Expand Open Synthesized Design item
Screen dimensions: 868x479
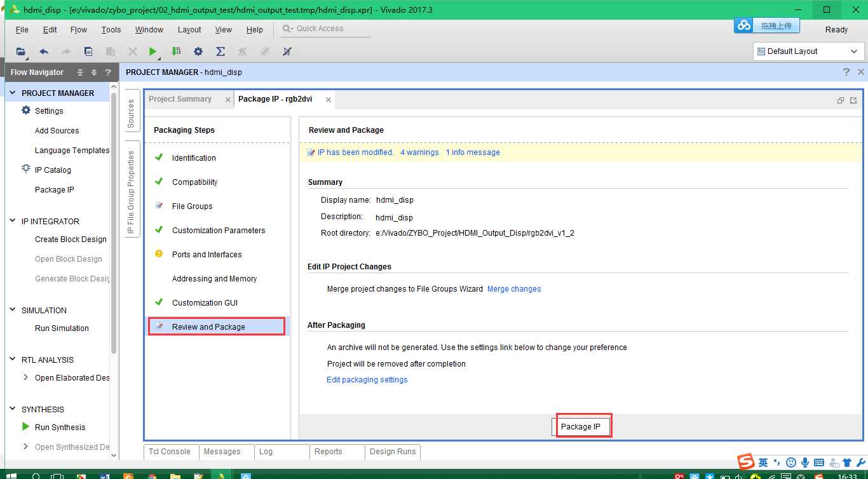click(25, 447)
